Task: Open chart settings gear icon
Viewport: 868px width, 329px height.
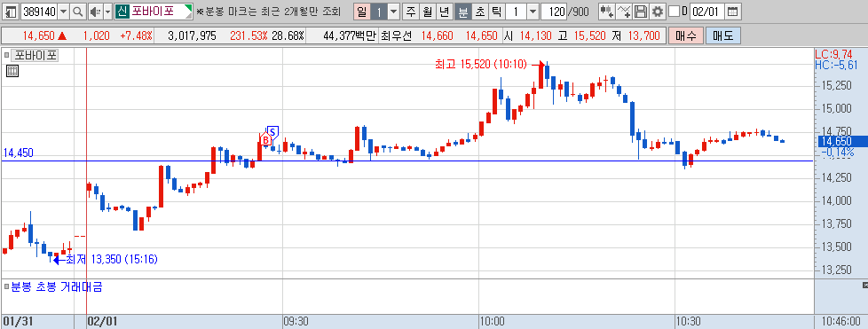Action: (x=657, y=11)
